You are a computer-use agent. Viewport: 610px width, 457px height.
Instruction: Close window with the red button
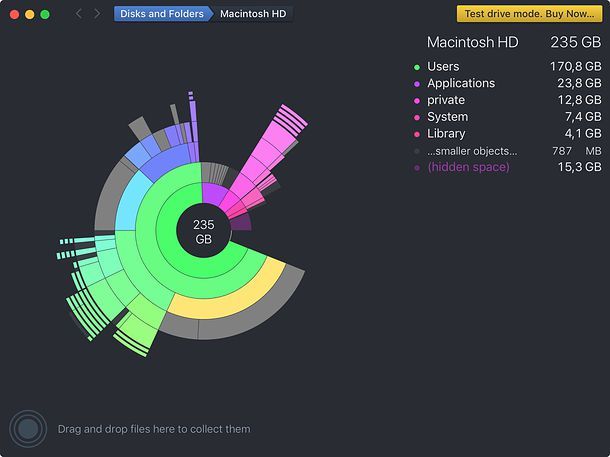pos(15,14)
